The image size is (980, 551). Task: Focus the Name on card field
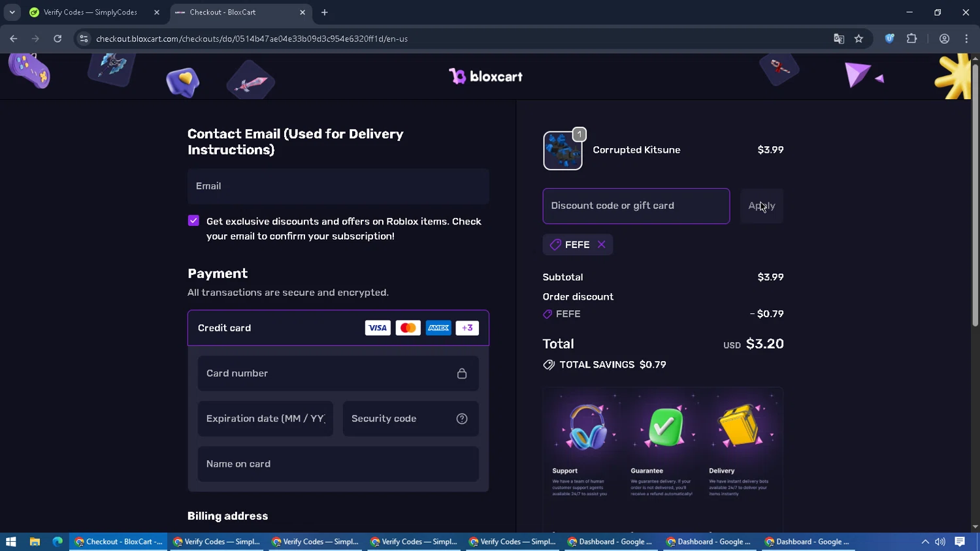coord(338,464)
